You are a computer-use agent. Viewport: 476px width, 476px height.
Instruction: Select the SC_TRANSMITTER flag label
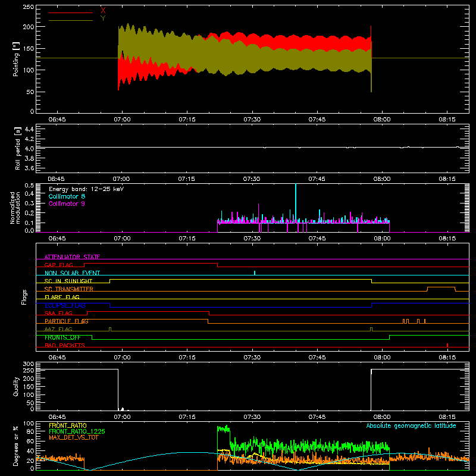tap(68, 289)
